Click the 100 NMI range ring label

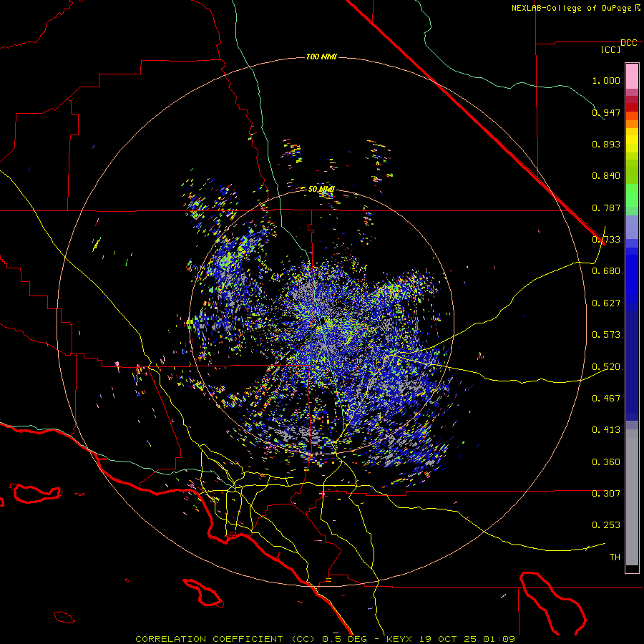click(321, 57)
